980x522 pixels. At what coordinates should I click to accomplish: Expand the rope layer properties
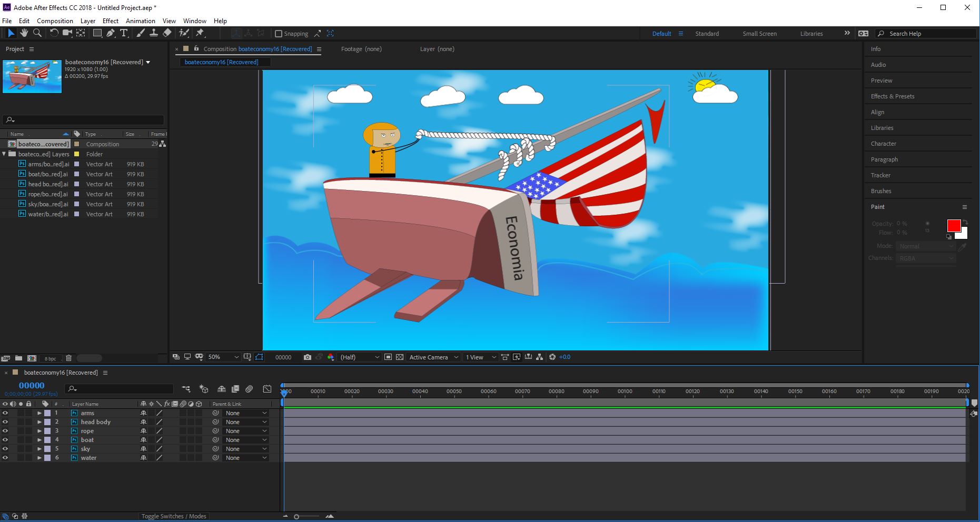point(39,431)
